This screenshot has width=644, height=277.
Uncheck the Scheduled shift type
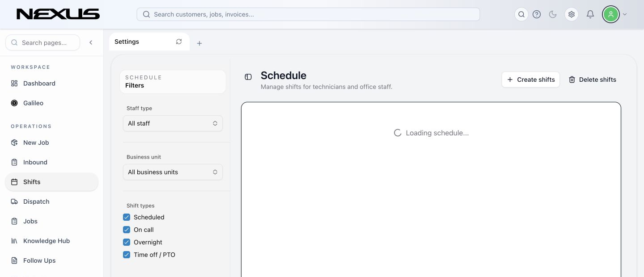point(127,217)
